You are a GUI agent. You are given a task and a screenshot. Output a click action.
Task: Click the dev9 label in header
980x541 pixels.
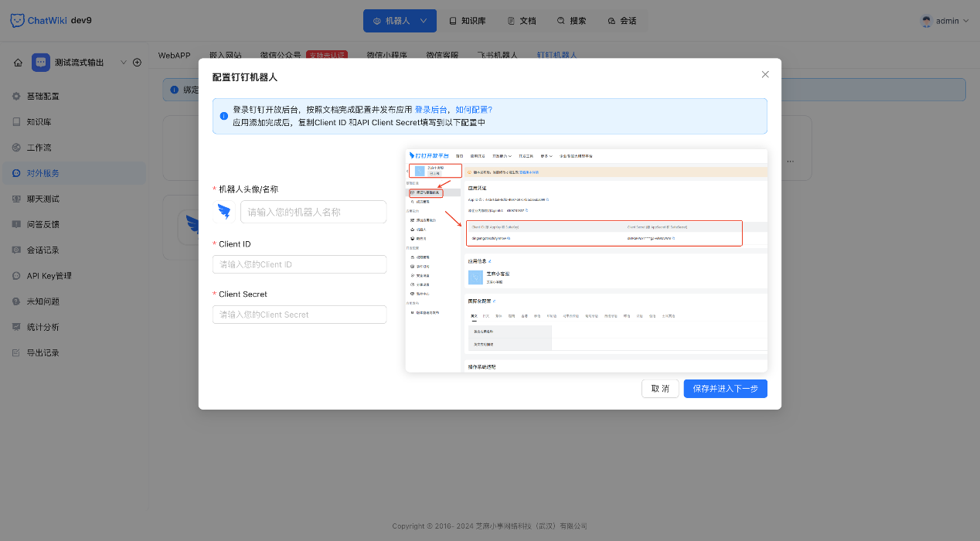point(81,21)
